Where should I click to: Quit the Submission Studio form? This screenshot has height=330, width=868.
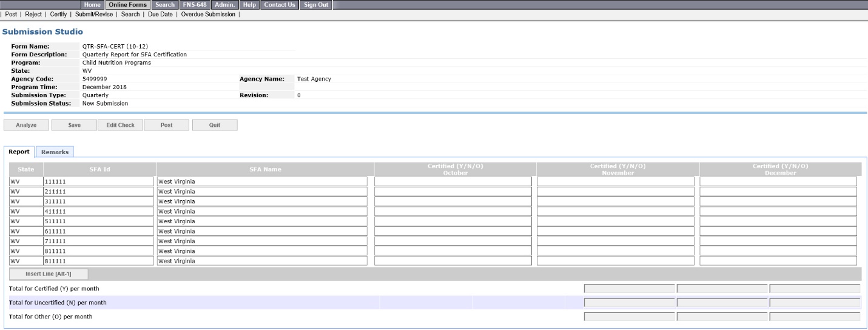pos(214,125)
